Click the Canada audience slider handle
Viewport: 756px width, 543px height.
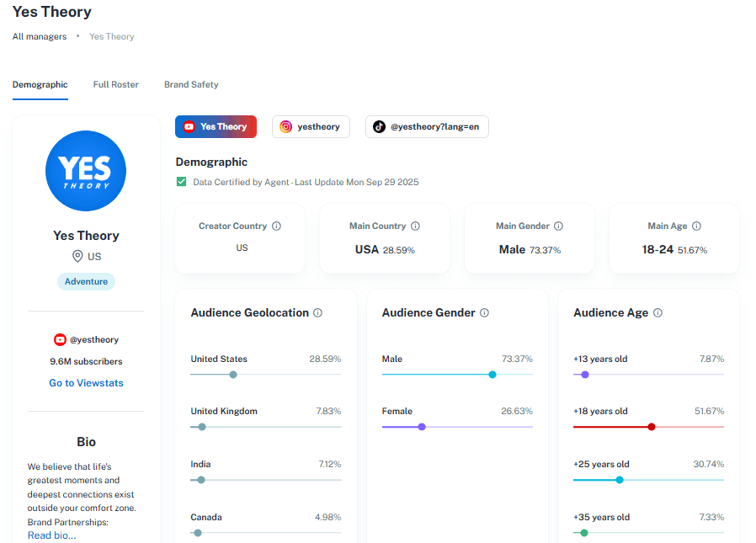pyautogui.click(x=198, y=534)
